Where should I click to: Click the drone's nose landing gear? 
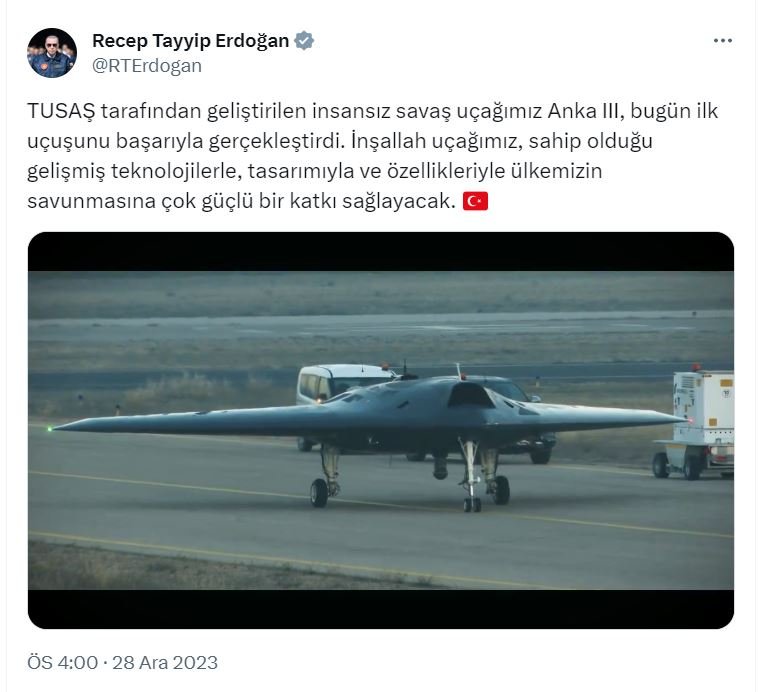(471, 476)
